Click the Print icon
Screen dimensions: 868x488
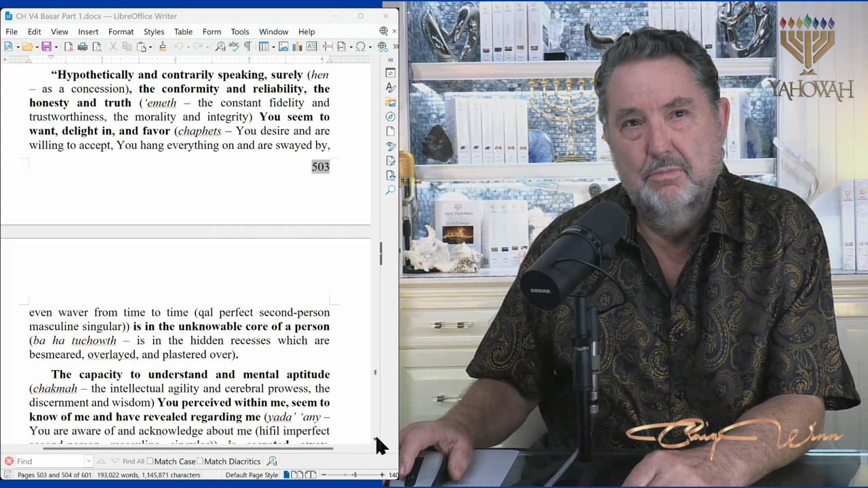tap(83, 47)
